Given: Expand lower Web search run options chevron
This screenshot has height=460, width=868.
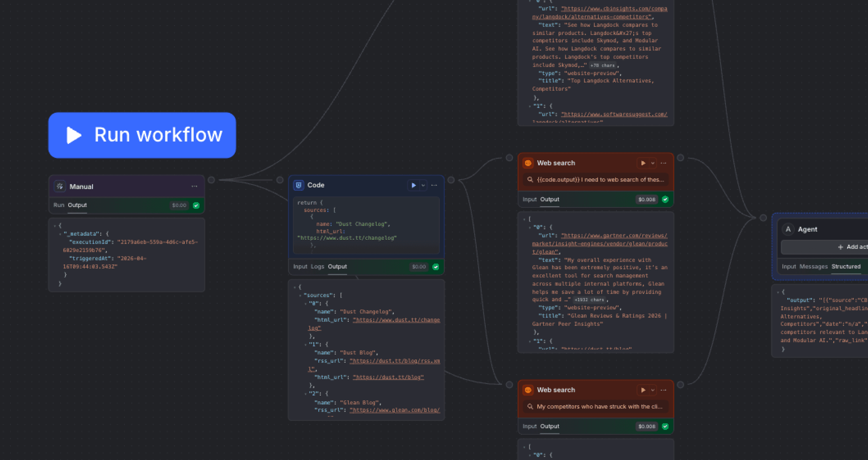Looking at the screenshot, I should (x=653, y=390).
